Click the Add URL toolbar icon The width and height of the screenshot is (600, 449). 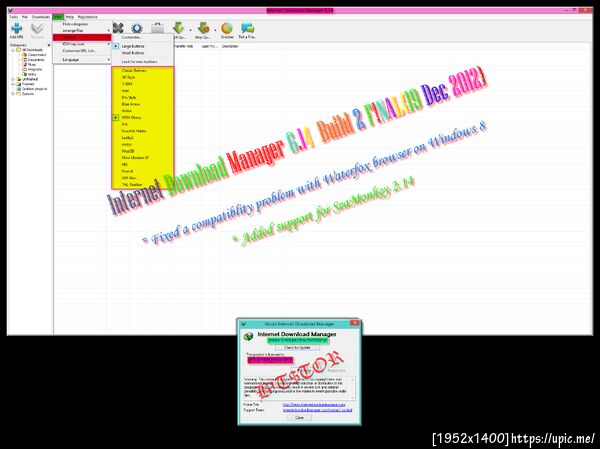click(17, 28)
